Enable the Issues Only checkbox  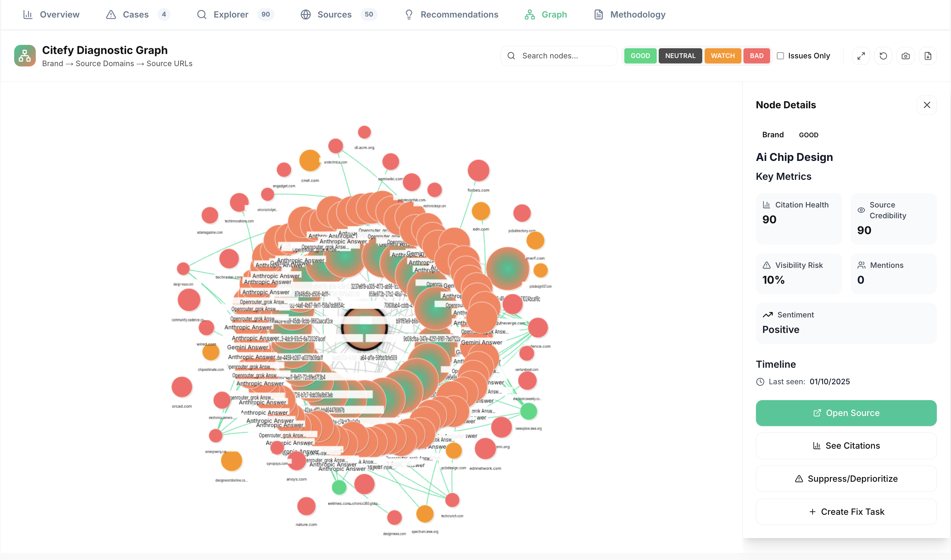click(781, 56)
